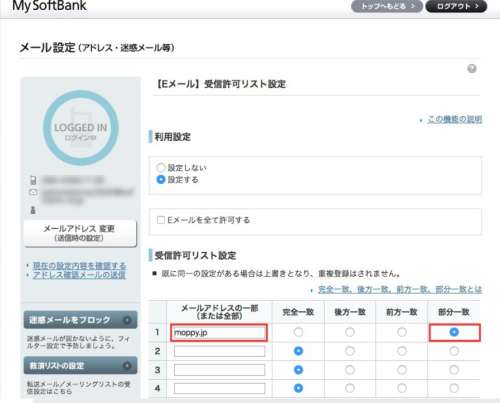The height and width of the screenshot is (403, 500).
Task: Click the phone number icon in sidebar
Action: [33, 180]
